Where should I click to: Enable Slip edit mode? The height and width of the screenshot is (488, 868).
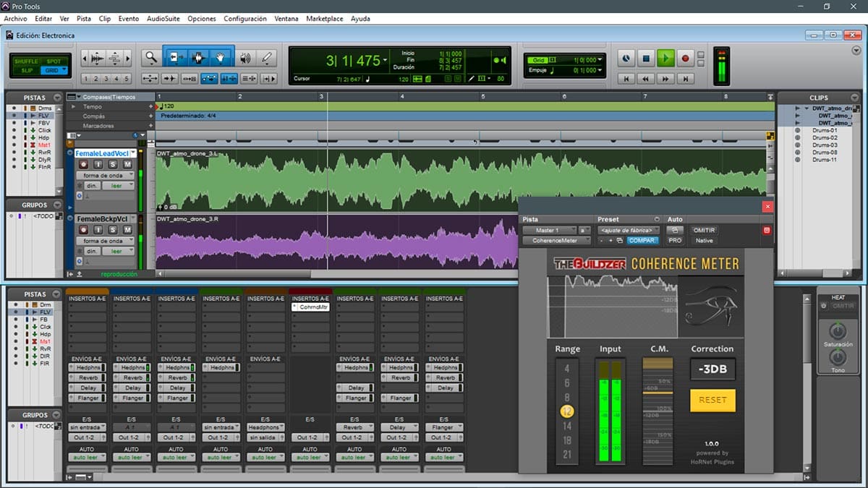(x=26, y=70)
